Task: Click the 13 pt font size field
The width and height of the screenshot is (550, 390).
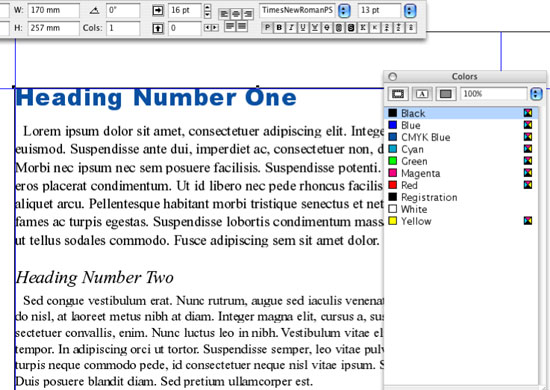Action: point(379,10)
